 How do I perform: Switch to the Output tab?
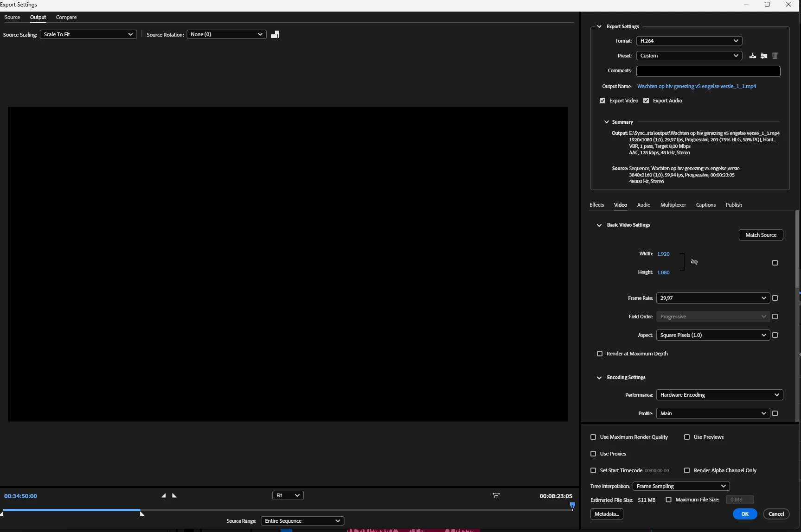38,17
